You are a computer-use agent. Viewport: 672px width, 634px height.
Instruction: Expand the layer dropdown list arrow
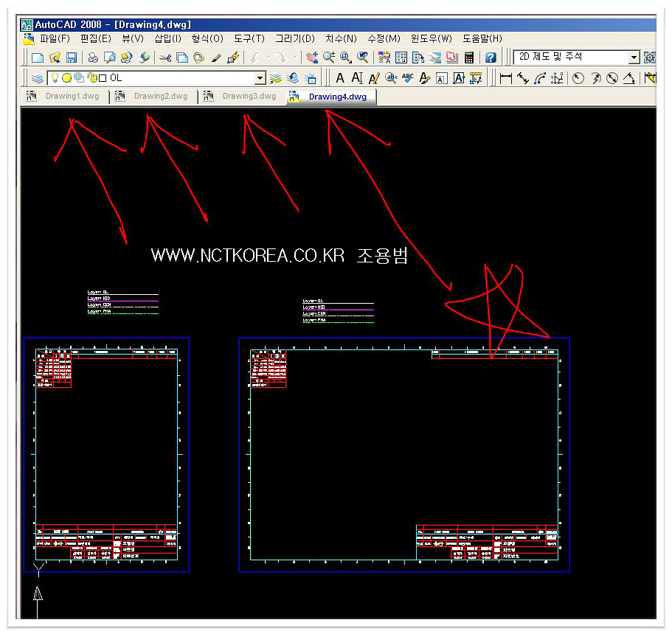(260, 78)
